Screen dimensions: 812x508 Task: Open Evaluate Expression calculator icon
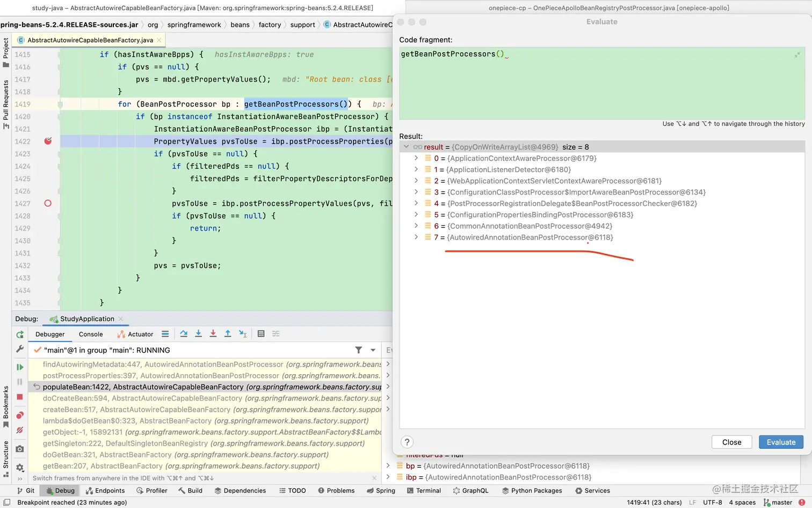(261, 334)
